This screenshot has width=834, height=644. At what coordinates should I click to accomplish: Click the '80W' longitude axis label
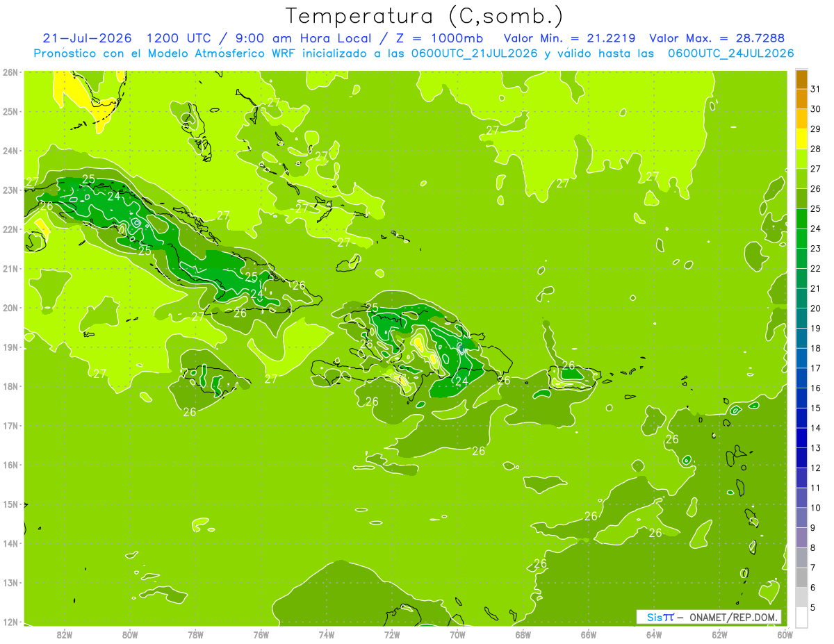click(130, 634)
